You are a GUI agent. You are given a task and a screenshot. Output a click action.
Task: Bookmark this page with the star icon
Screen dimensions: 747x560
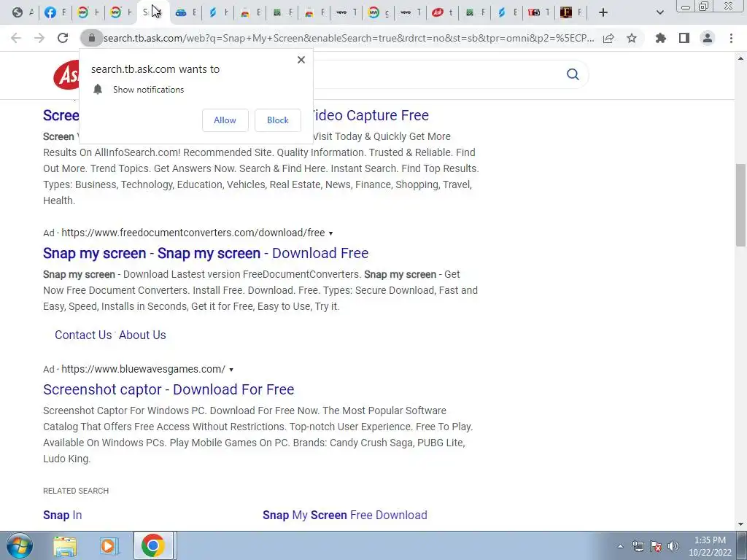coord(632,38)
